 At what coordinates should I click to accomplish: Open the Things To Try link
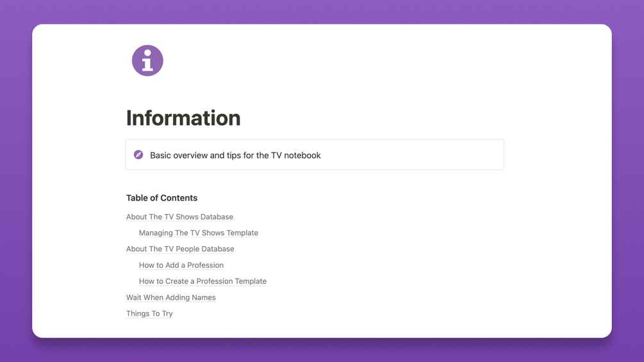149,313
